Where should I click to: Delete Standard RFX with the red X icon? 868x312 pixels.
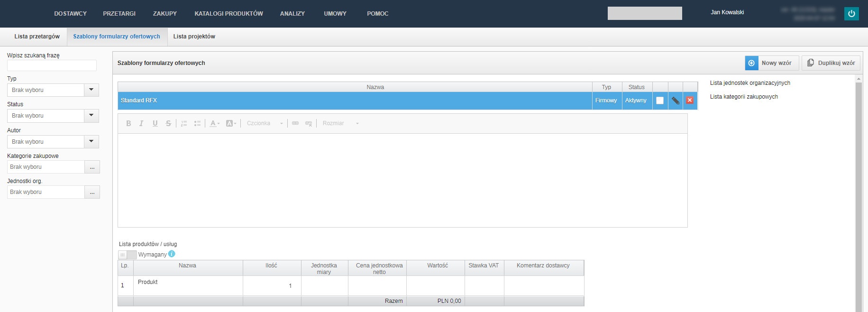[x=690, y=101]
